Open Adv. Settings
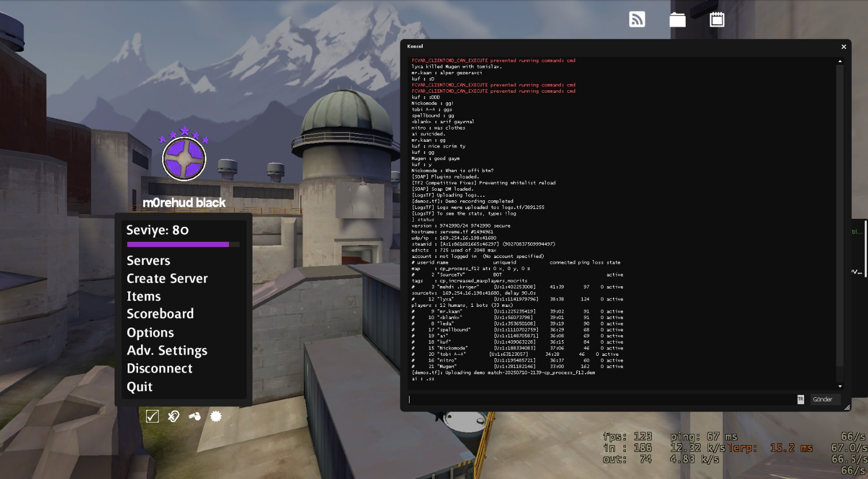The image size is (868, 479). coord(167,351)
